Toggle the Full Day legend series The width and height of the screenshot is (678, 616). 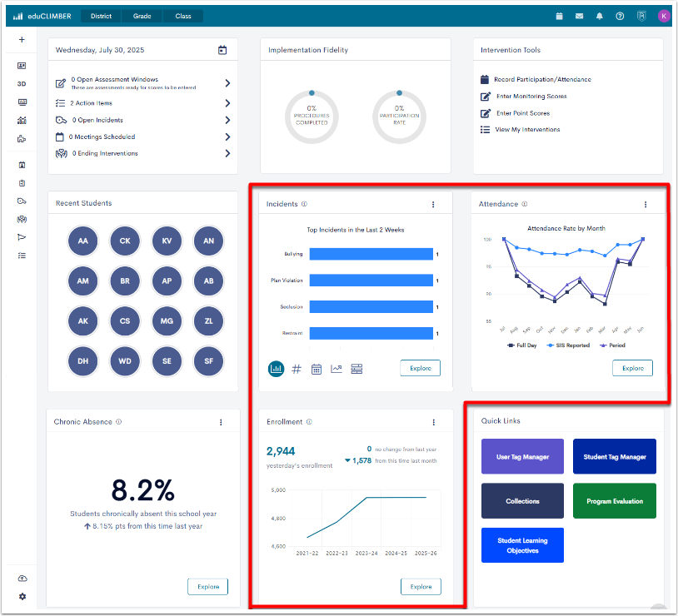coord(522,345)
